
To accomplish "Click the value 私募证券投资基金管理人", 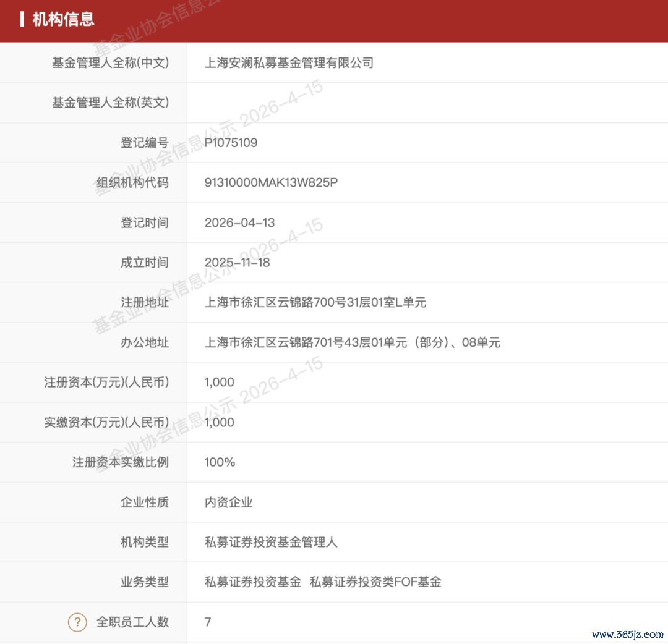I will pyautogui.click(x=271, y=542).
